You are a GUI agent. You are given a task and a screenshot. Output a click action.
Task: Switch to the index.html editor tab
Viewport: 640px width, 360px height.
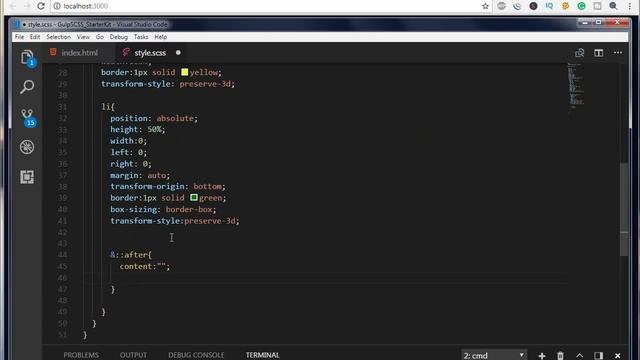[79, 53]
